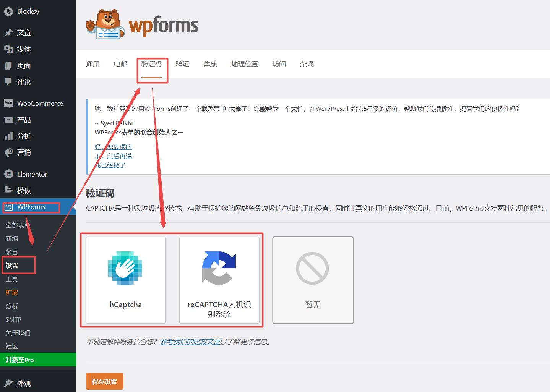550x392 pixels.
Task: Open the 设置 submenu item
Action: (x=12, y=266)
